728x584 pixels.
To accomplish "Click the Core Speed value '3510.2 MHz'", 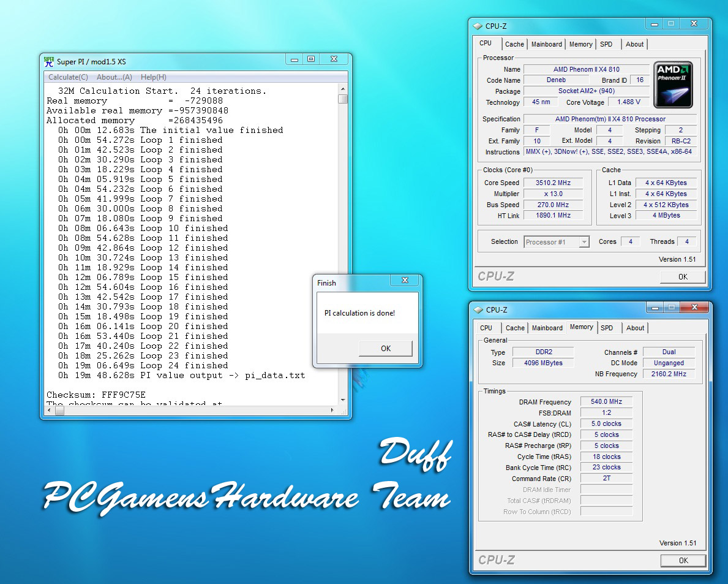I will 553,183.
